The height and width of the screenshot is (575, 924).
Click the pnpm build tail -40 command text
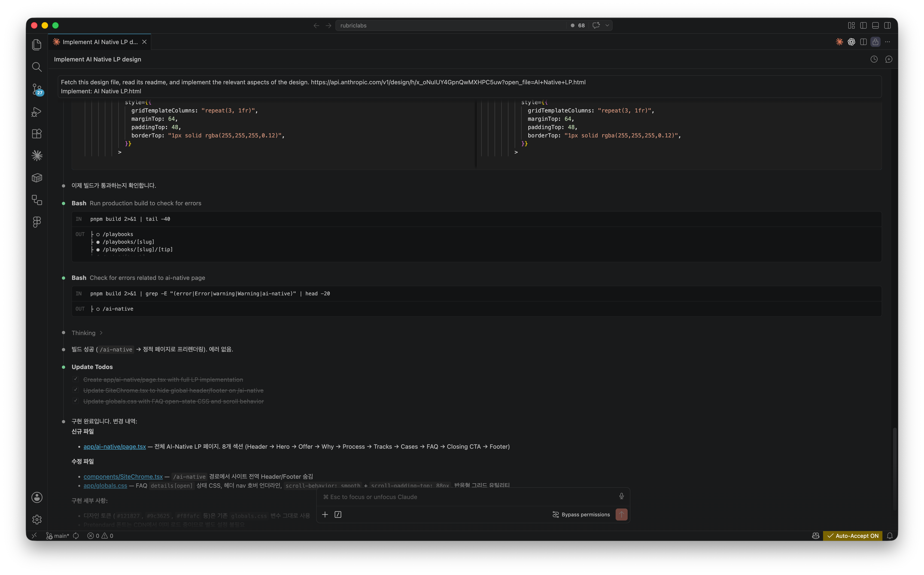[130, 219]
